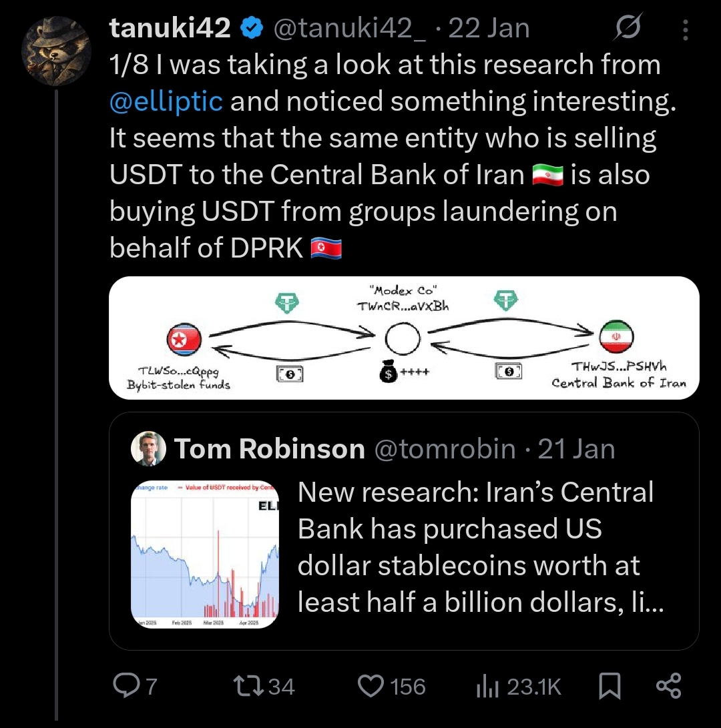Open the Modex Co flow diagram image
The image size is (721, 728).
point(403,338)
